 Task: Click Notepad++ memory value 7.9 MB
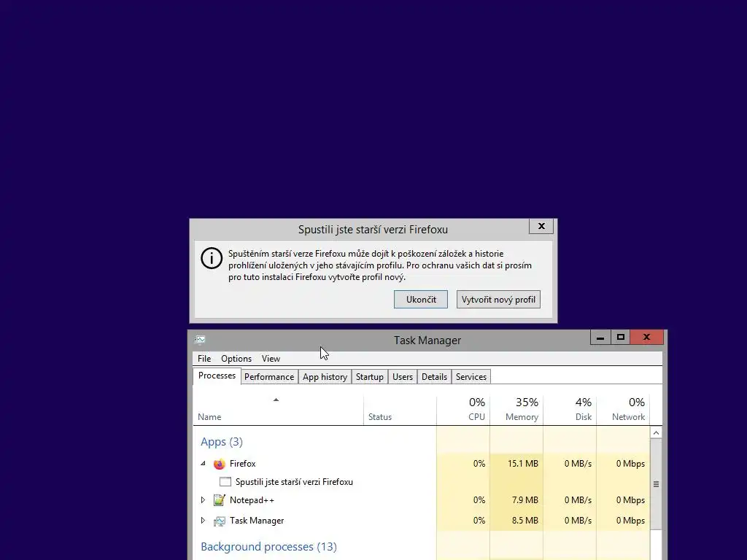(x=525, y=500)
